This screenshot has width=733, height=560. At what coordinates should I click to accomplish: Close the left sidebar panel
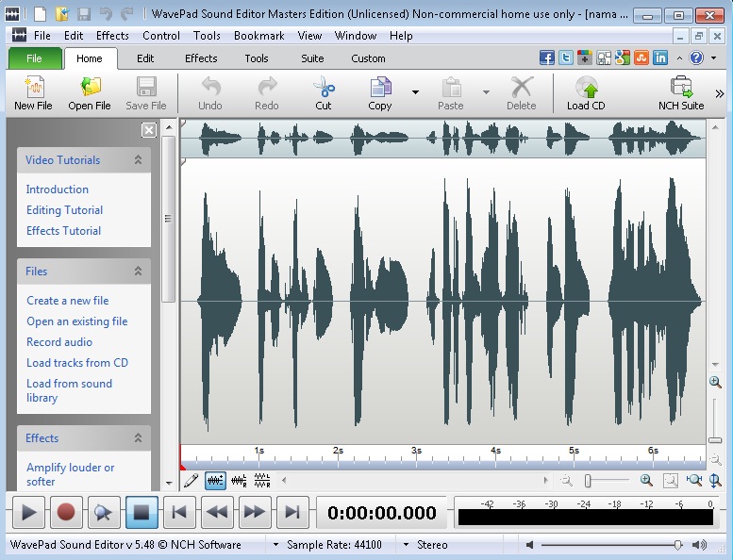[x=149, y=130]
